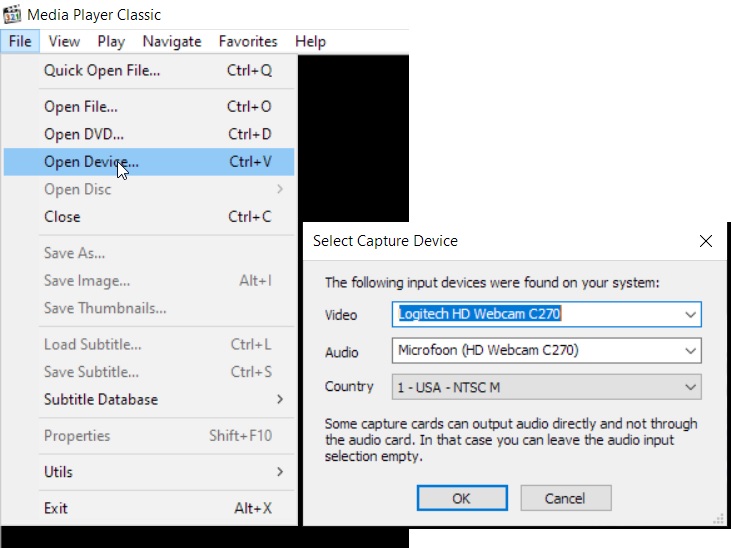Expand the Audio device dropdown
This screenshot has width=731, height=548.
pyautogui.click(x=690, y=351)
